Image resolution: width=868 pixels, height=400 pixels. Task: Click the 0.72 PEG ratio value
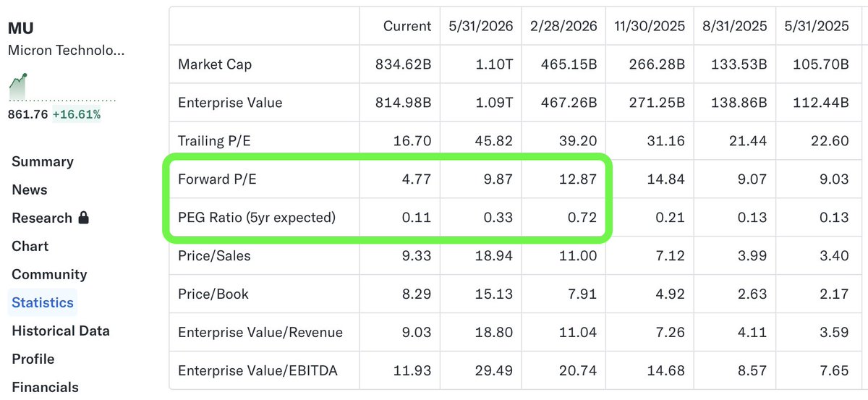pos(583,217)
